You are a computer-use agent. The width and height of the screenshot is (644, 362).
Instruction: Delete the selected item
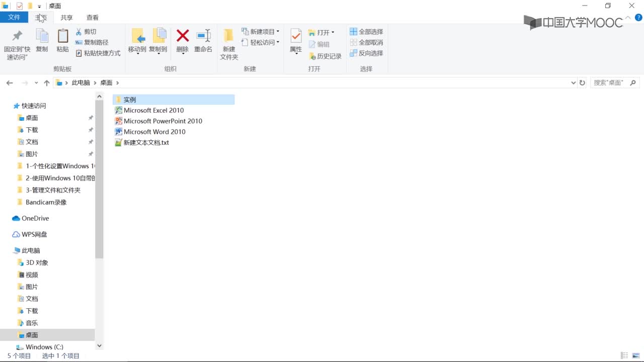click(183, 41)
